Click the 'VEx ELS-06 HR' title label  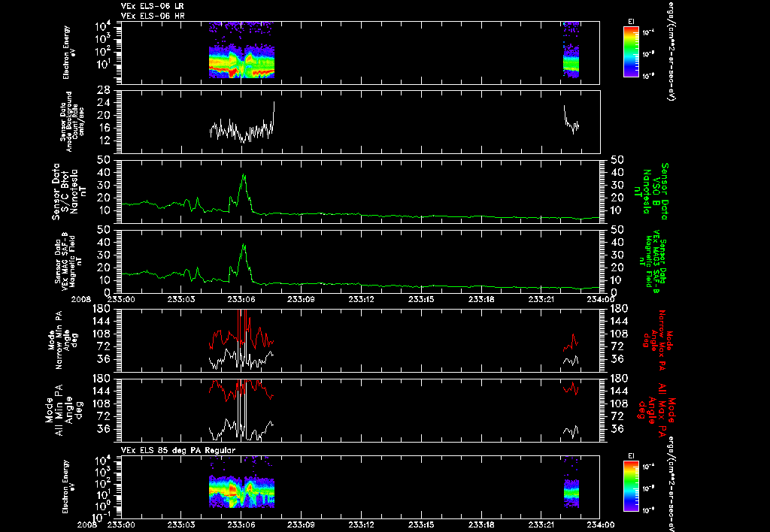click(152, 17)
